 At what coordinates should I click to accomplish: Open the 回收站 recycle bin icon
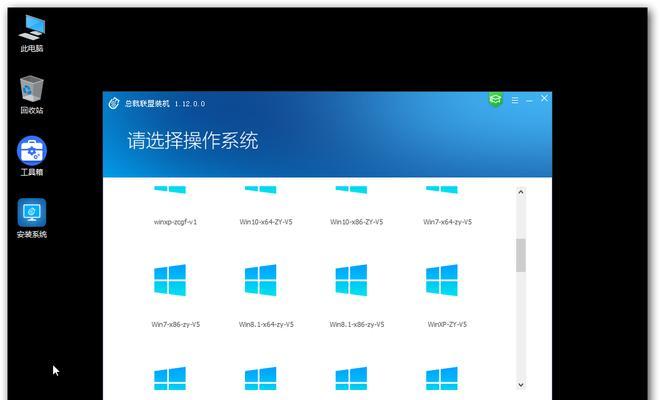(x=32, y=95)
